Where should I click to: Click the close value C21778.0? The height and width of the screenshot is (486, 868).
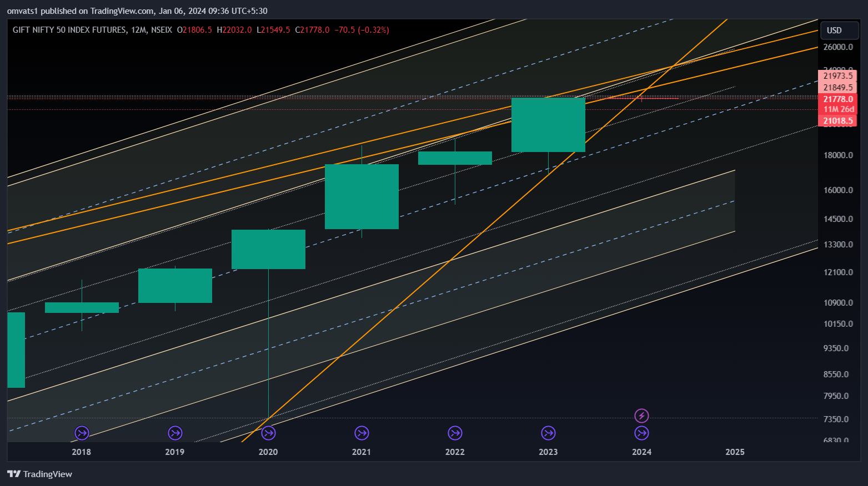coord(312,30)
